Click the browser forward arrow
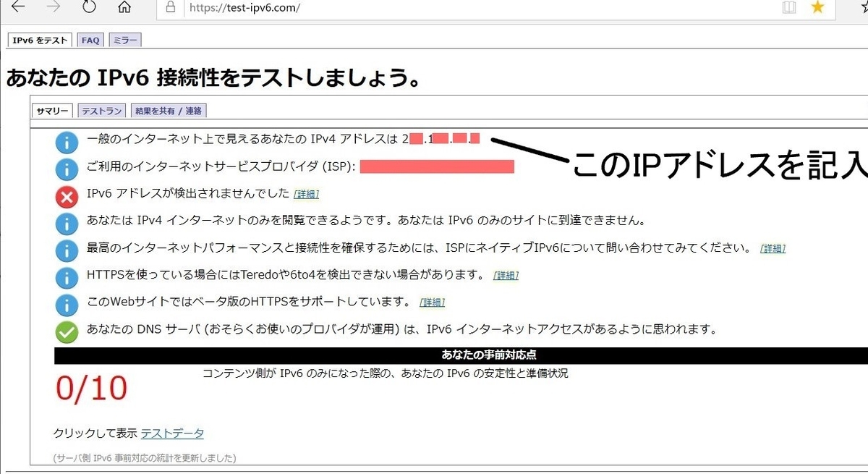868x474 pixels. [x=54, y=7]
